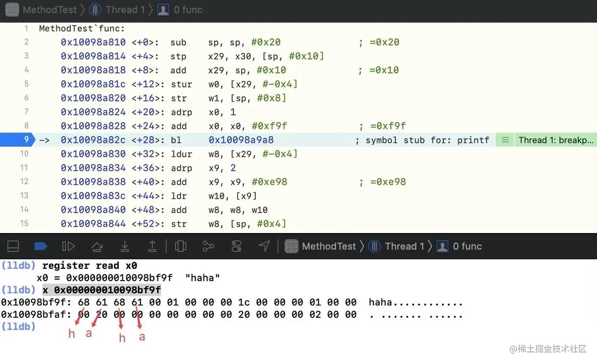Click branch target 0x10098a9a8
This screenshot has height=364, width=597.
pos(241,140)
